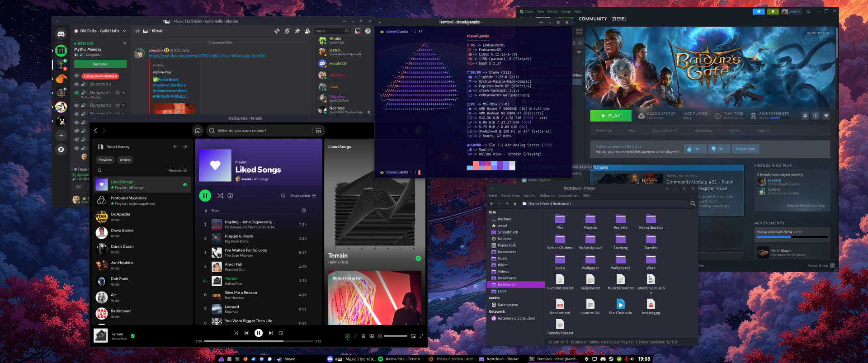The width and height of the screenshot is (868, 363).
Task: Adjust the Spotify volume slider
Action: tap(395, 336)
